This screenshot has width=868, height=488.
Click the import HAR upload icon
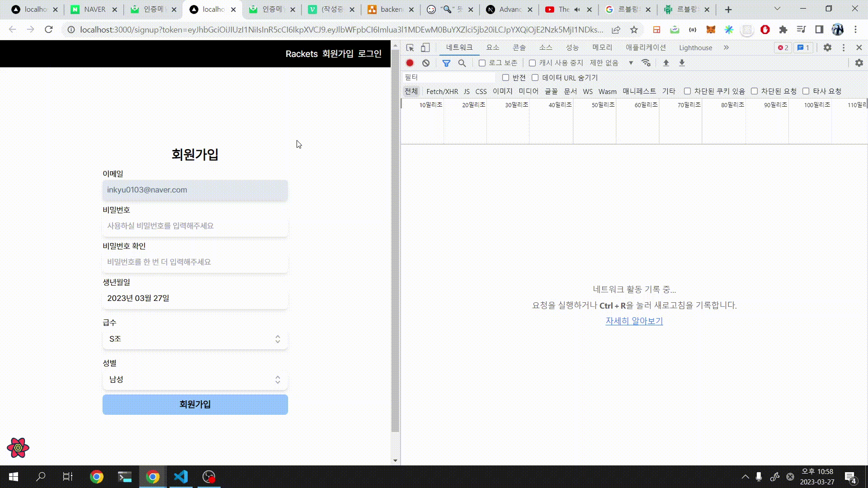click(666, 63)
